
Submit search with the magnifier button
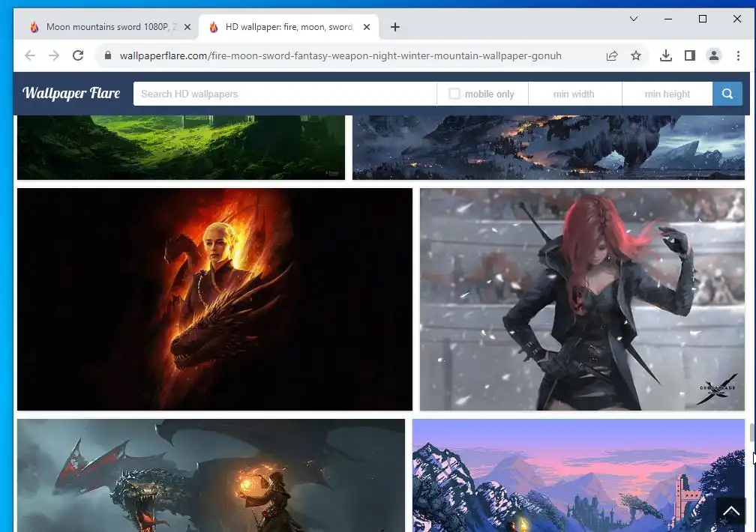click(727, 94)
